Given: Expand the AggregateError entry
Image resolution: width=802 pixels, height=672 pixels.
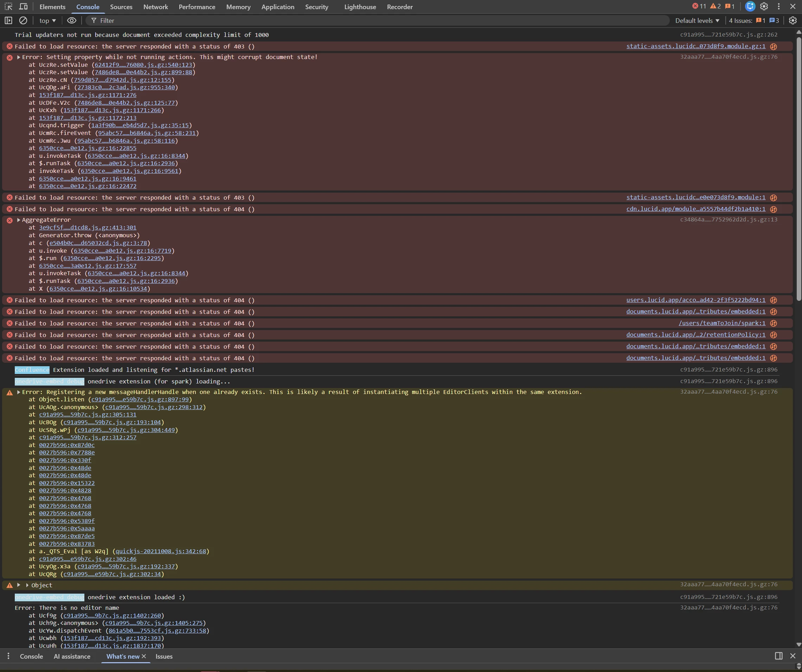Looking at the screenshot, I should click(18, 220).
